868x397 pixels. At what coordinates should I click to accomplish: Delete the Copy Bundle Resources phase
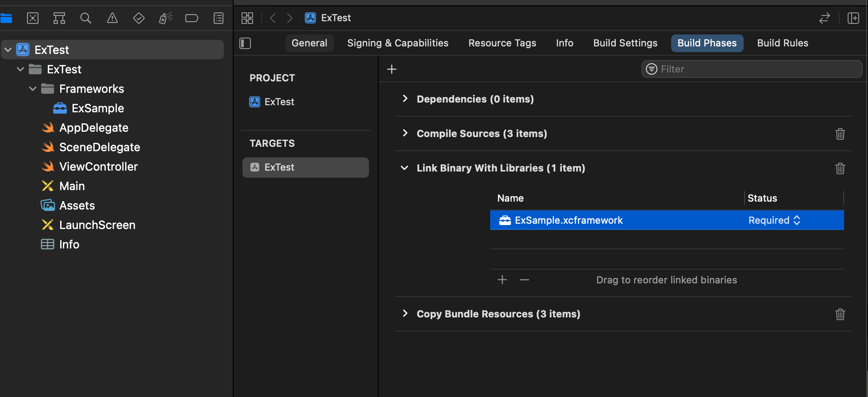840,314
